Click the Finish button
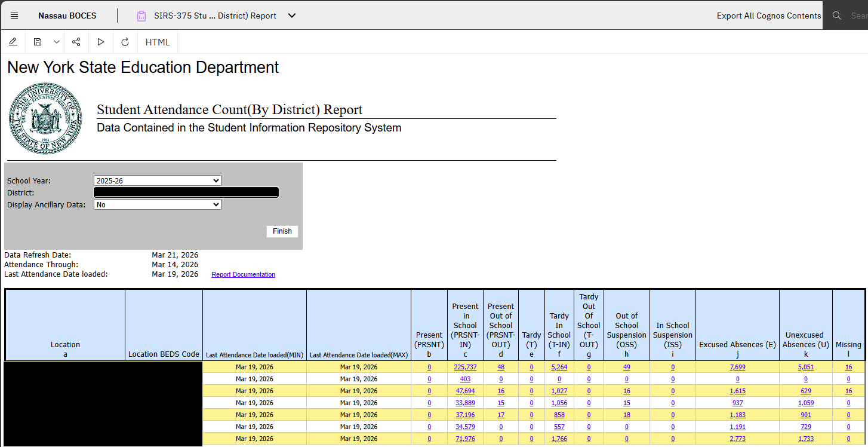The image size is (868, 447). click(x=282, y=231)
